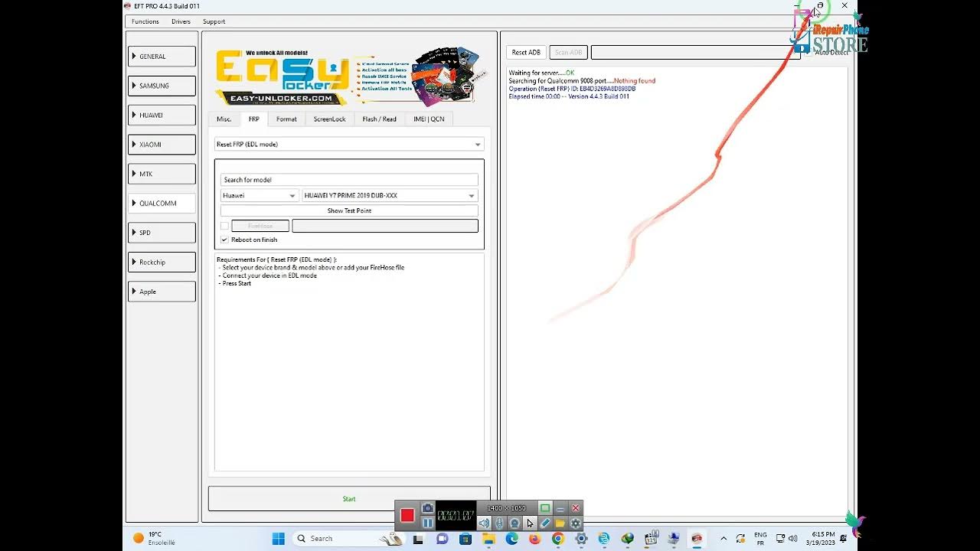Expand the MTK category
The image size is (980, 551).
(162, 174)
